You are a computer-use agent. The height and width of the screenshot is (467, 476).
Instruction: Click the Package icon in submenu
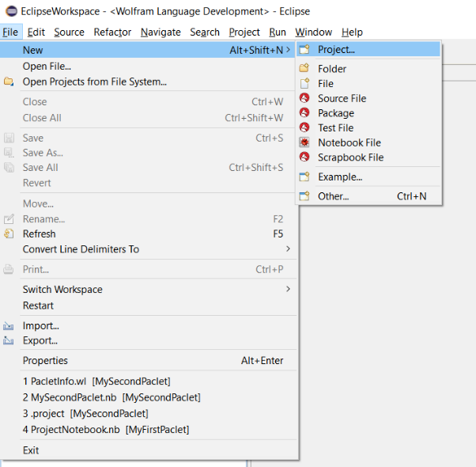coord(304,113)
